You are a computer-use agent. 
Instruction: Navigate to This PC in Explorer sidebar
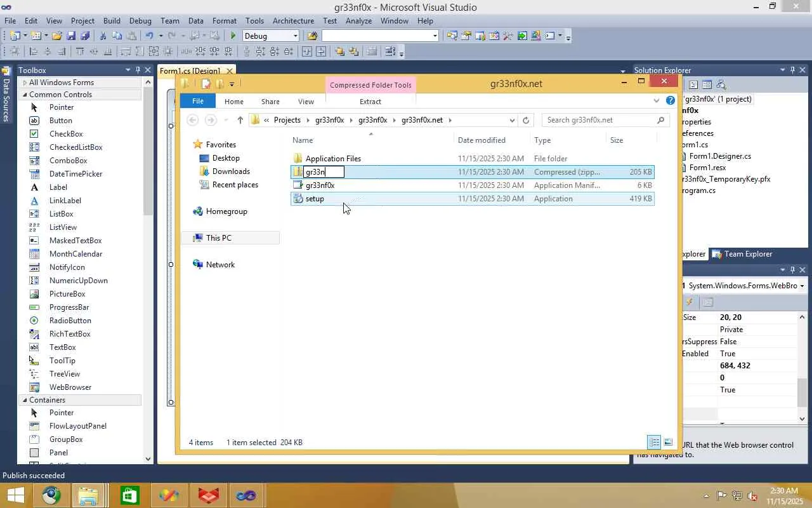[219, 238]
